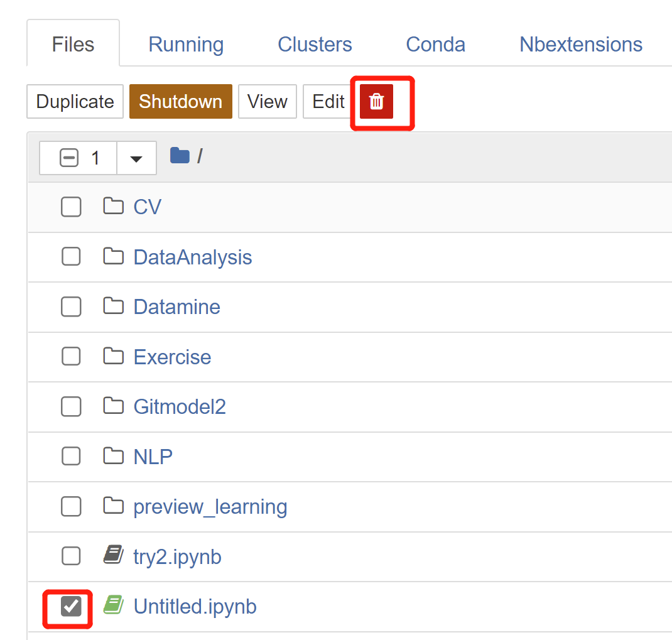
Task: Uncheck the Untitled.ipynb checkbox
Action: (x=71, y=606)
